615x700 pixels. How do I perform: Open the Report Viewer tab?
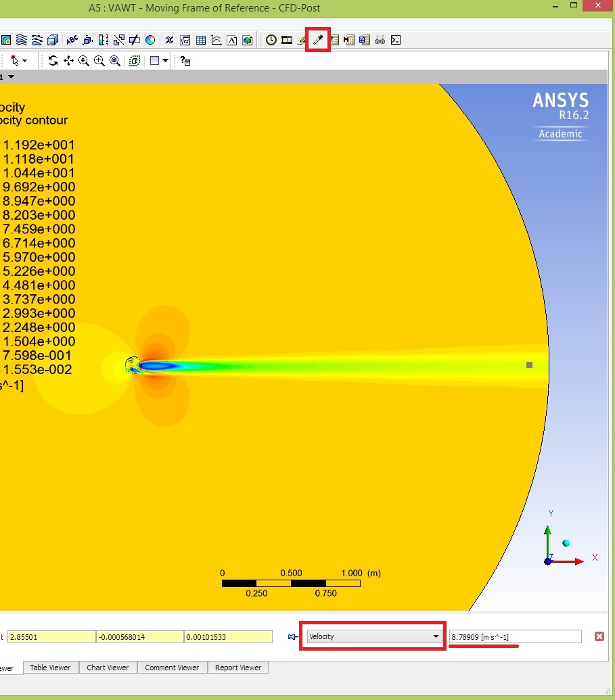(x=238, y=668)
